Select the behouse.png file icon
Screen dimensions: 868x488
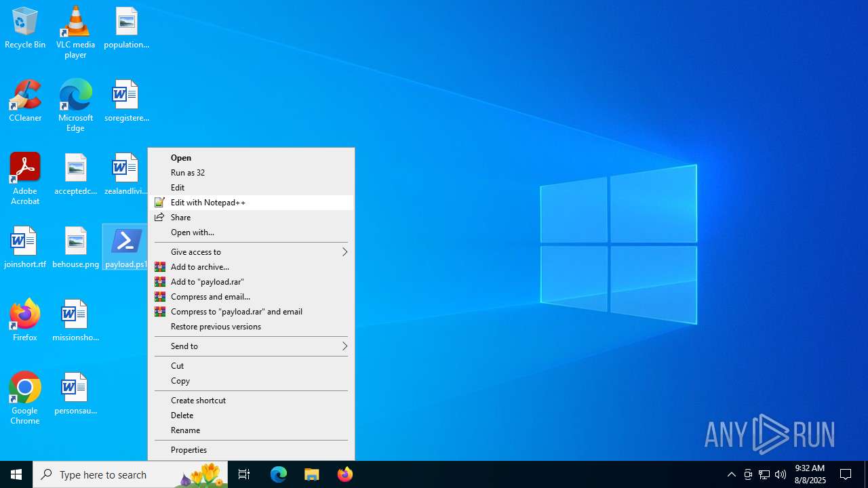point(75,247)
